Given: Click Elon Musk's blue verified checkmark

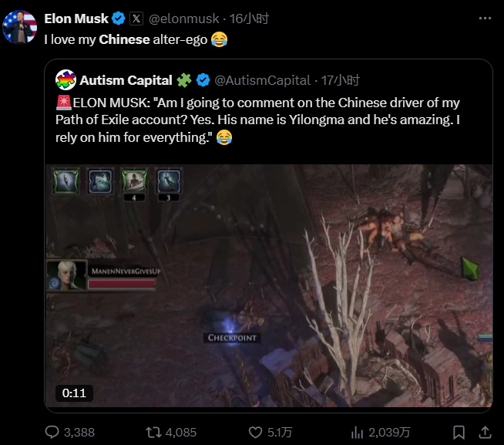Looking at the screenshot, I should point(119,19).
